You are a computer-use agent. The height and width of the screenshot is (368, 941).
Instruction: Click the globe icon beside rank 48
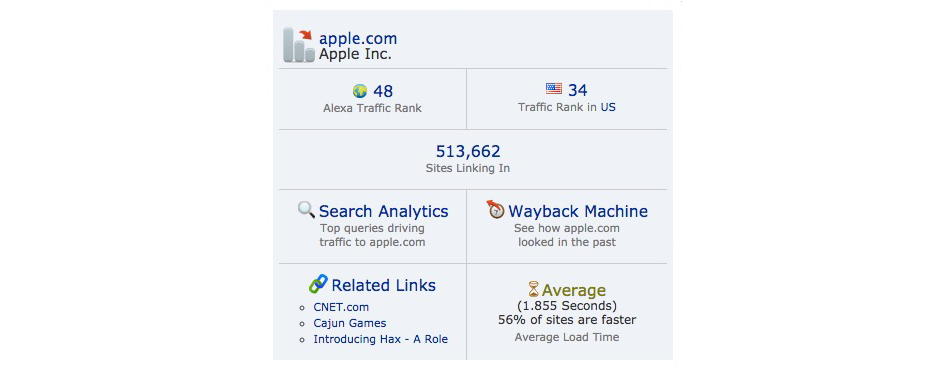(359, 91)
